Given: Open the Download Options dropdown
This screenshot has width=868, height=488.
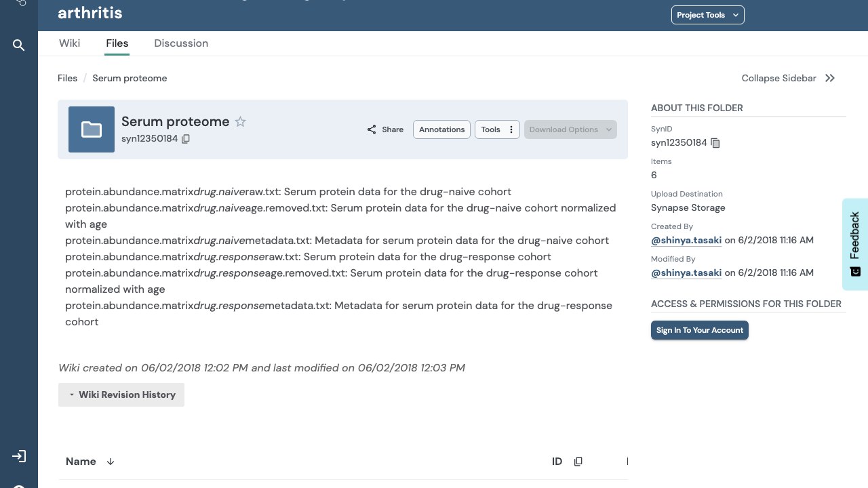Looking at the screenshot, I should pyautogui.click(x=570, y=129).
